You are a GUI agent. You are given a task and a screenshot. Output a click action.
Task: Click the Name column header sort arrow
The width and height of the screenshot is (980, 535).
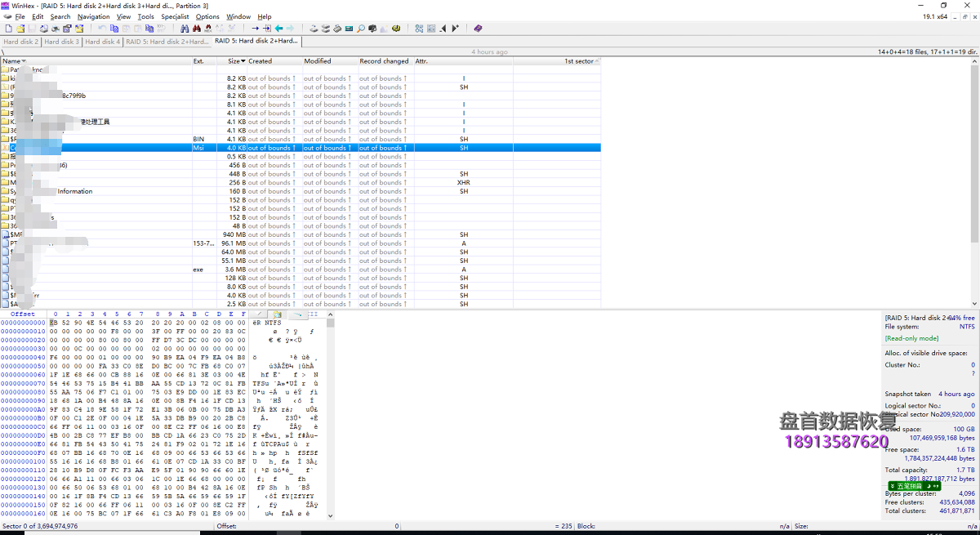tap(24, 61)
